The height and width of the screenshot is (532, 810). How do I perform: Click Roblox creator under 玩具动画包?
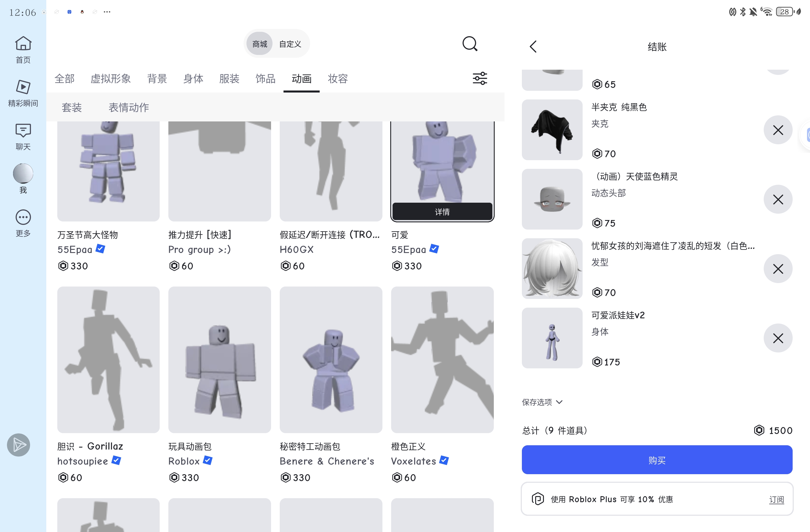click(x=184, y=461)
